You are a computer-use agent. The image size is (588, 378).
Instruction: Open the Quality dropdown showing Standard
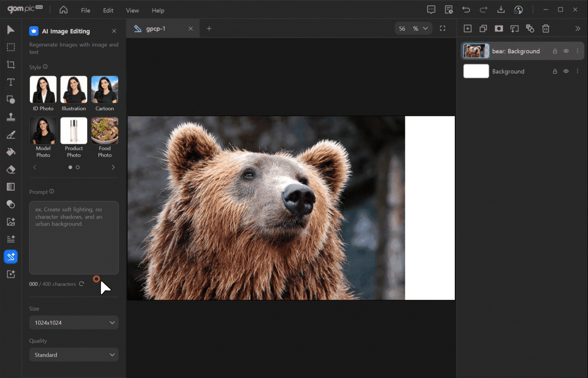point(74,355)
